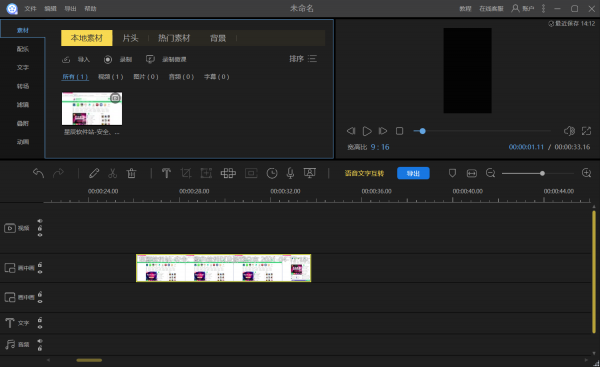Viewport: 600px width, 367px height.
Task: Open the 9:16 aspect ratio selector
Action: (380, 147)
